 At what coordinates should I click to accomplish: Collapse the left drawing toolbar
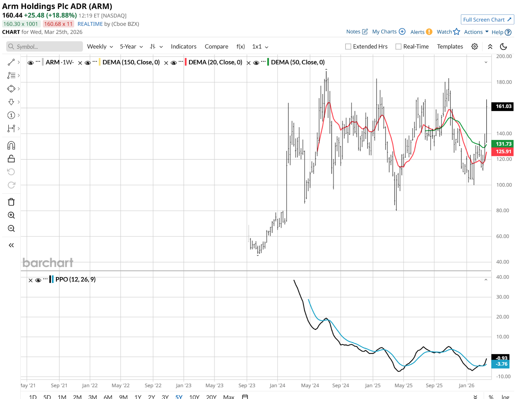[11, 245]
